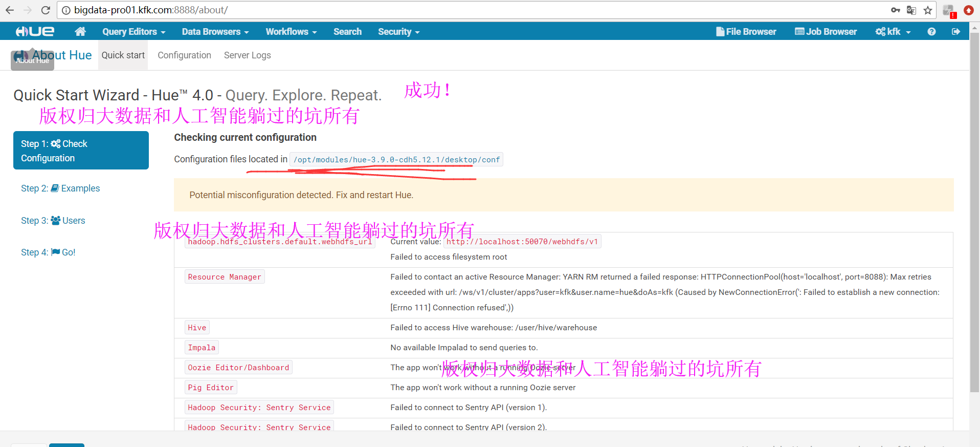Click the Hive label
The height and width of the screenshot is (447, 980).
[197, 328]
